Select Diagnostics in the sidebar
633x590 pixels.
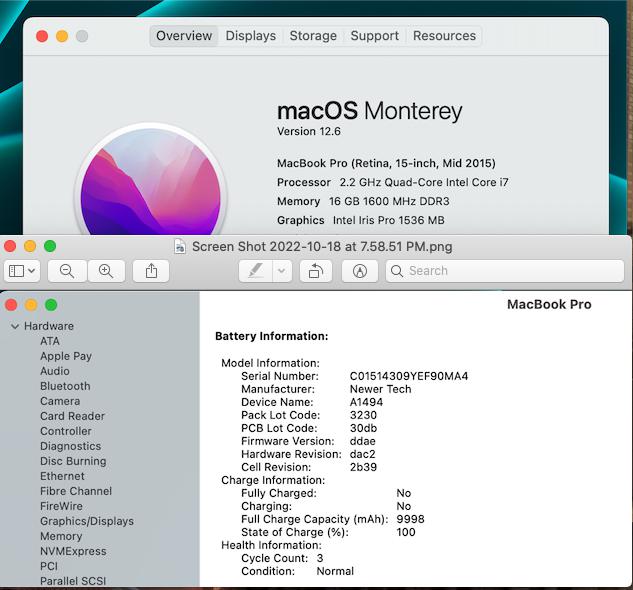pos(71,446)
